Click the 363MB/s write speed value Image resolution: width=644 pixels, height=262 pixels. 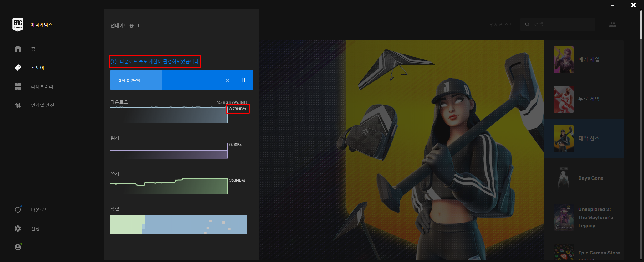tap(237, 180)
